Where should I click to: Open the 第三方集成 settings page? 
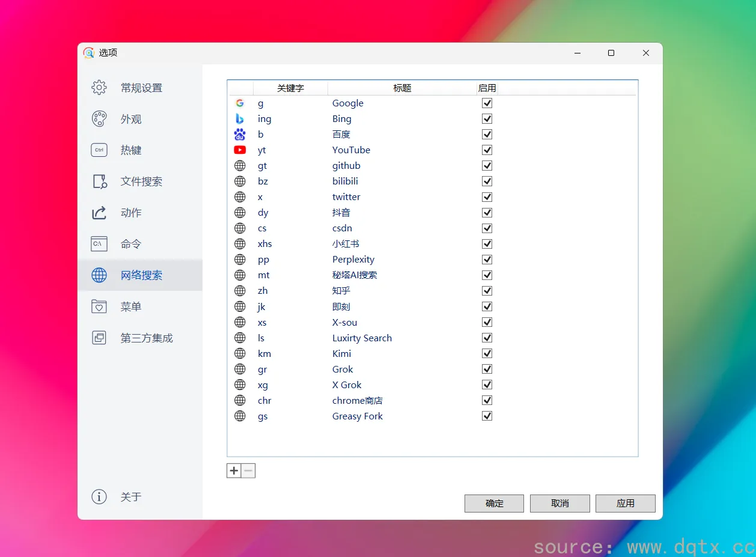coord(146,338)
